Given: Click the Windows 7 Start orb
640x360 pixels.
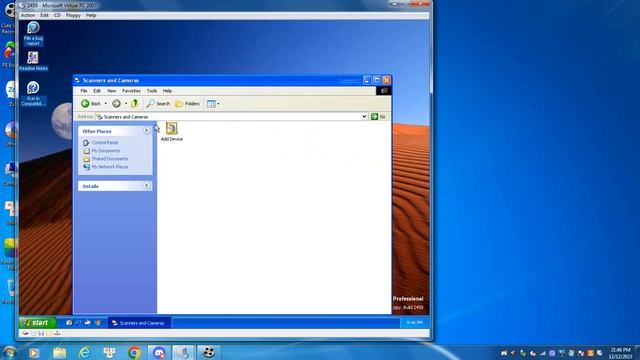Looking at the screenshot, I should [x=9, y=352].
